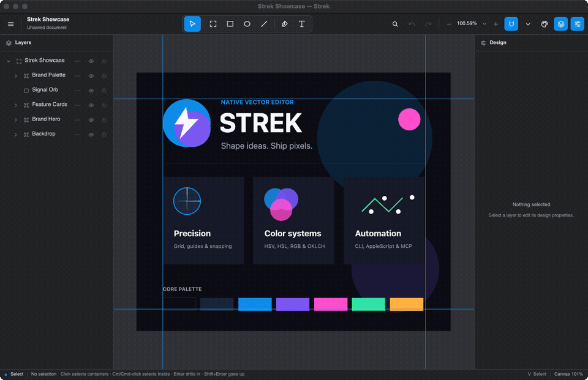This screenshot has width=588, height=380.
Task: Click the orange palette swatch on canvas
Action: [407, 304]
